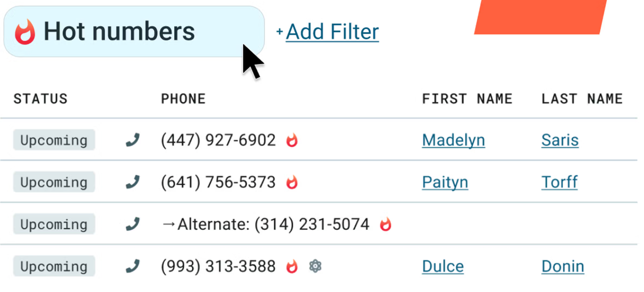
Task: Click the PHONE column header
Action: (183, 99)
